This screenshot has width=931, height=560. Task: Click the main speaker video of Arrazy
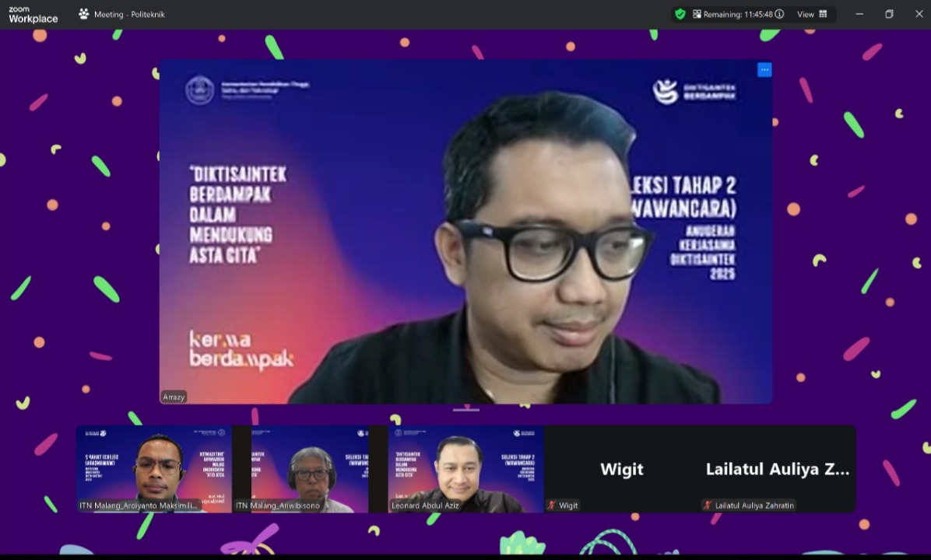tap(465, 233)
